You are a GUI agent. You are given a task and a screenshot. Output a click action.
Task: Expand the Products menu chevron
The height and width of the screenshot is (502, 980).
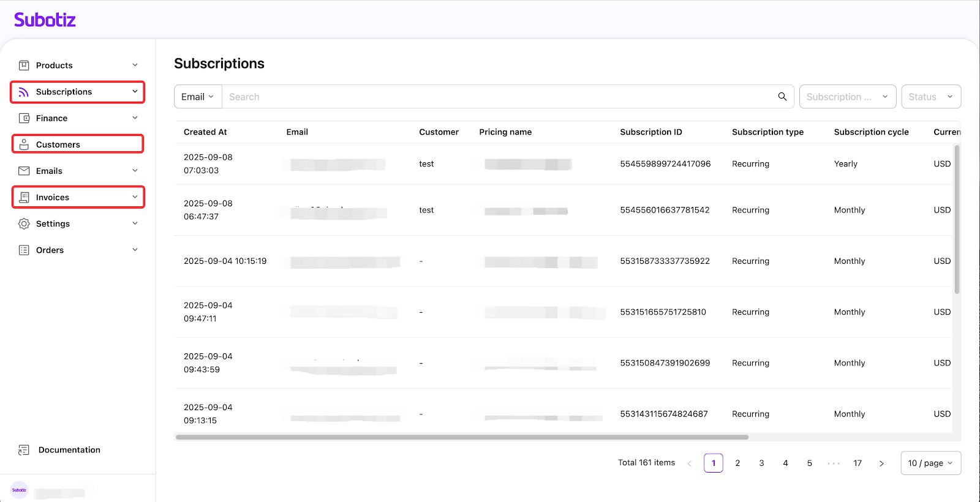click(x=135, y=66)
